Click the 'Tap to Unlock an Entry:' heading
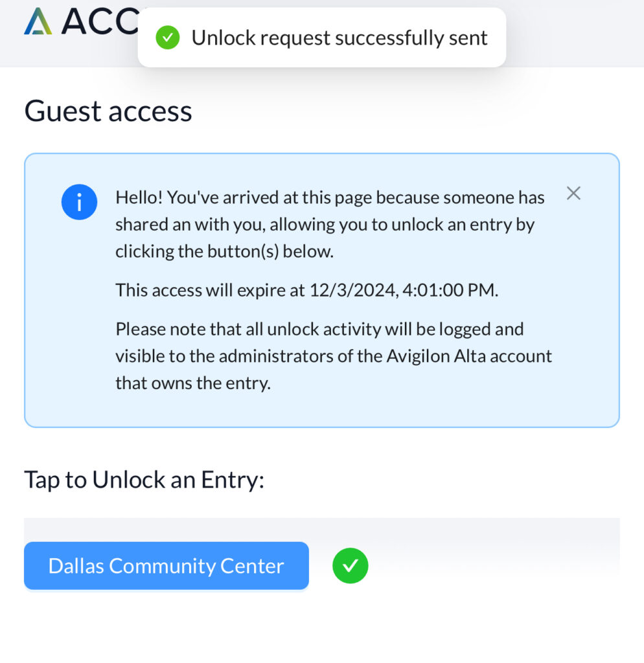Image resolution: width=644 pixels, height=663 pixels. pos(144,480)
